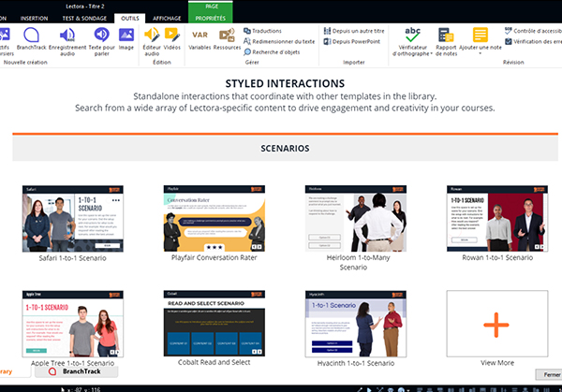
Task: Open the Ressources manager
Action: click(227, 36)
